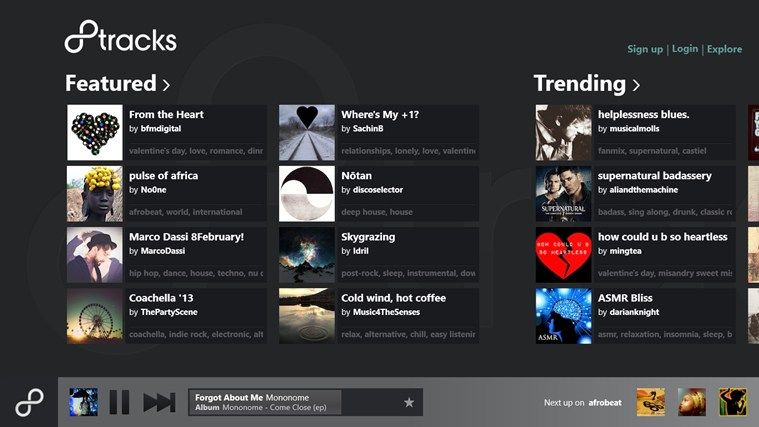Pause the currently playing track

[119, 402]
